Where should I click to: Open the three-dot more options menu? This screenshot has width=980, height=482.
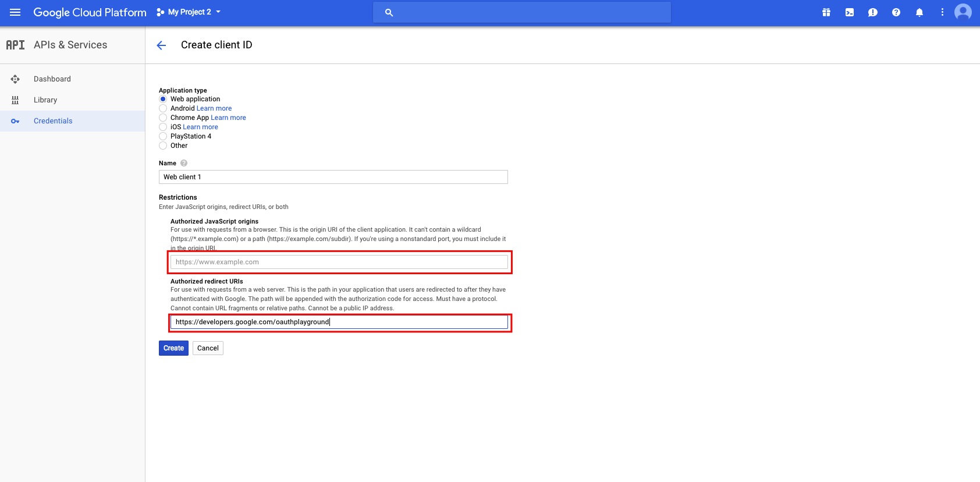pyautogui.click(x=942, y=12)
